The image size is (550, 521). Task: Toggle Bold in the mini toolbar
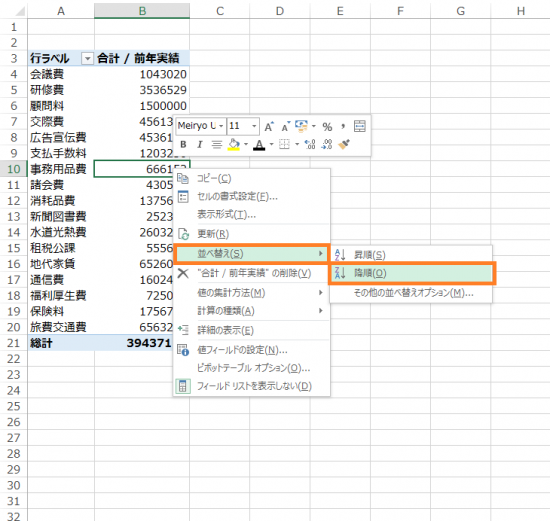[183, 145]
